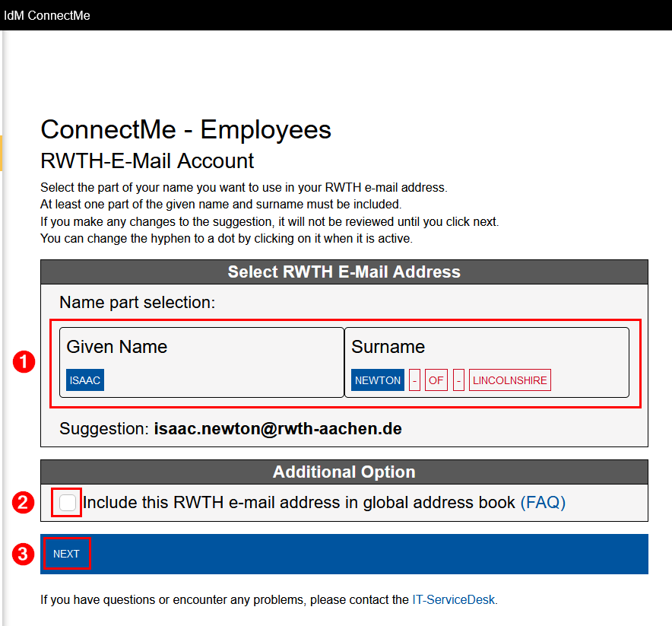
Task: Click the Select RWTH E-Mail Address header bar
Action: (344, 272)
